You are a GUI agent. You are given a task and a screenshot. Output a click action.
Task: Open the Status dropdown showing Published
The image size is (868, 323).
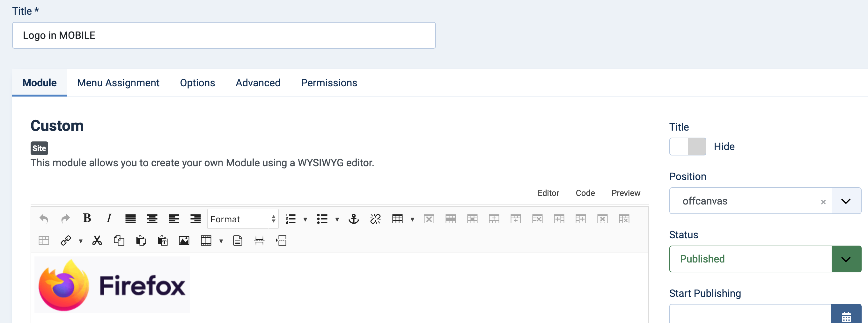coord(846,259)
